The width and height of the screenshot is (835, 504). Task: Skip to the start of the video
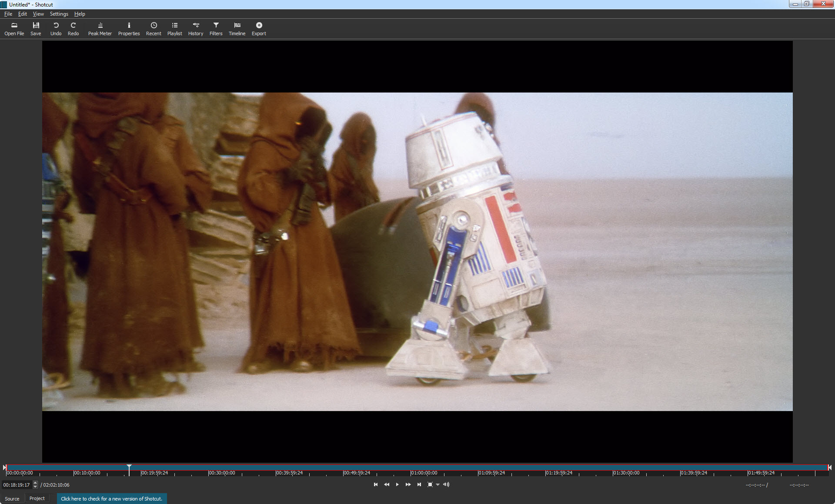click(x=376, y=484)
